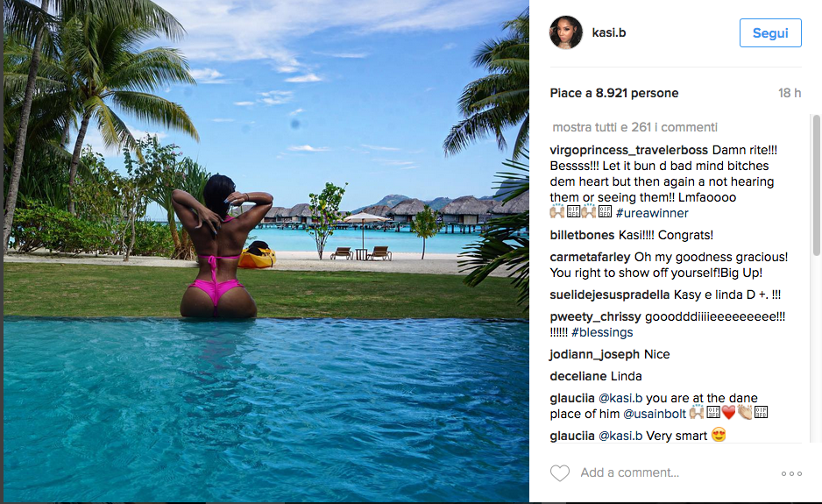
Task: Click the Segui follow button
Action: coord(770,33)
